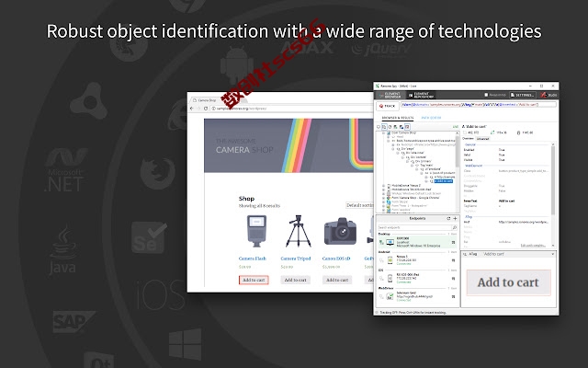Image resolution: width=588 pixels, height=368 pixels.
Task: Open options for the Nexus 5 endpoint
Action: [453, 260]
